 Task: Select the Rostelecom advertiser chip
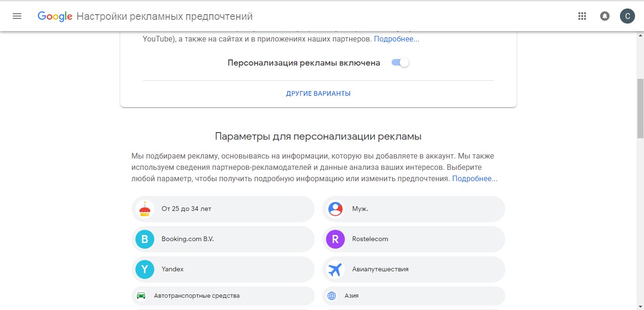tap(414, 239)
